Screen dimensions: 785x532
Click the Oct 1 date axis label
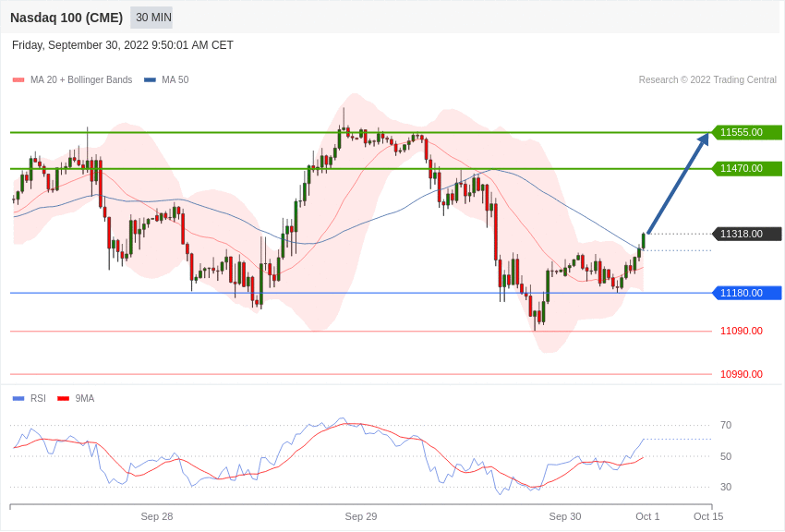[647, 516]
